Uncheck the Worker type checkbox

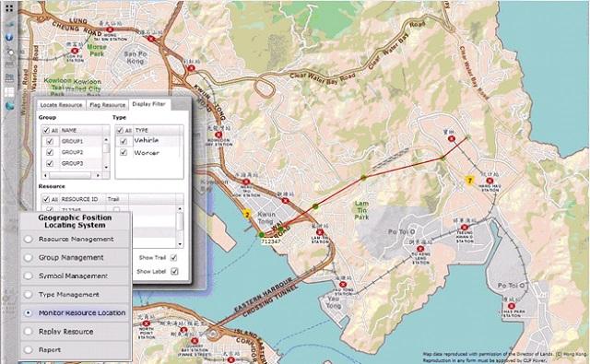(123, 152)
